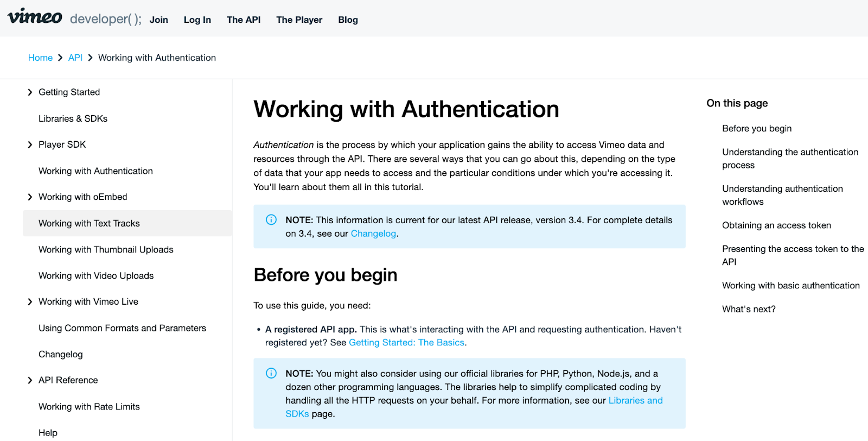The width and height of the screenshot is (868, 441).
Task: Click the Vimeo logo
Action: pos(35,17)
